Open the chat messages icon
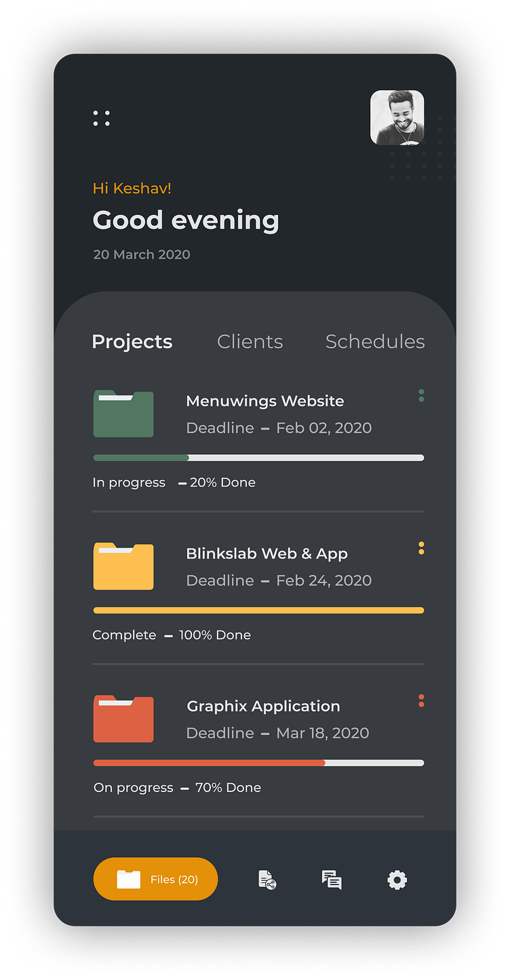Screen dimensions: 510x980 click(332, 880)
